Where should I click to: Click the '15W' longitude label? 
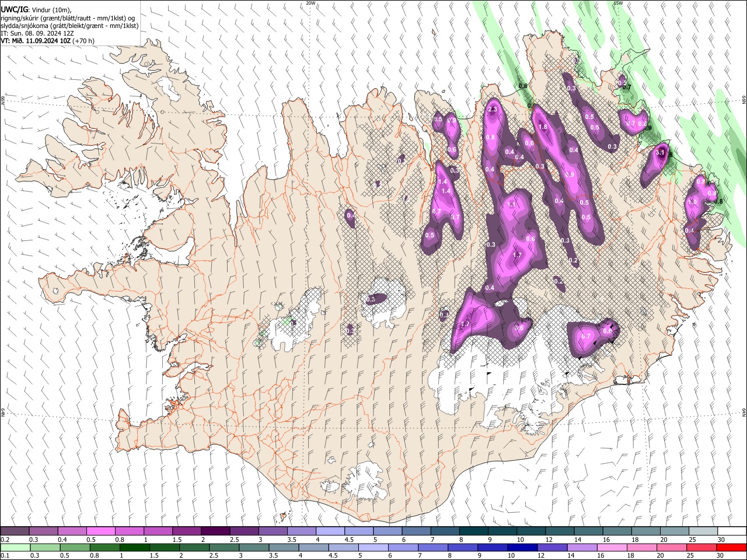618,3
